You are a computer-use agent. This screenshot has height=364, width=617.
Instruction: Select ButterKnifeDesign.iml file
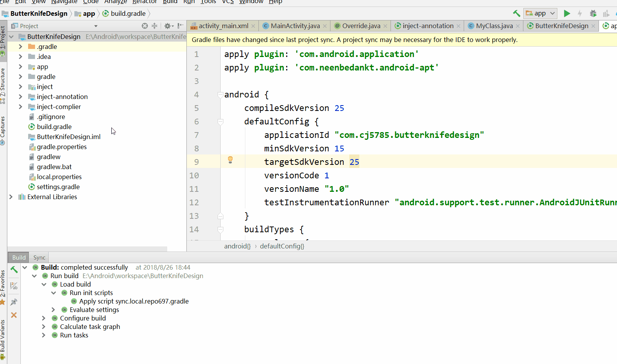click(x=69, y=137)
